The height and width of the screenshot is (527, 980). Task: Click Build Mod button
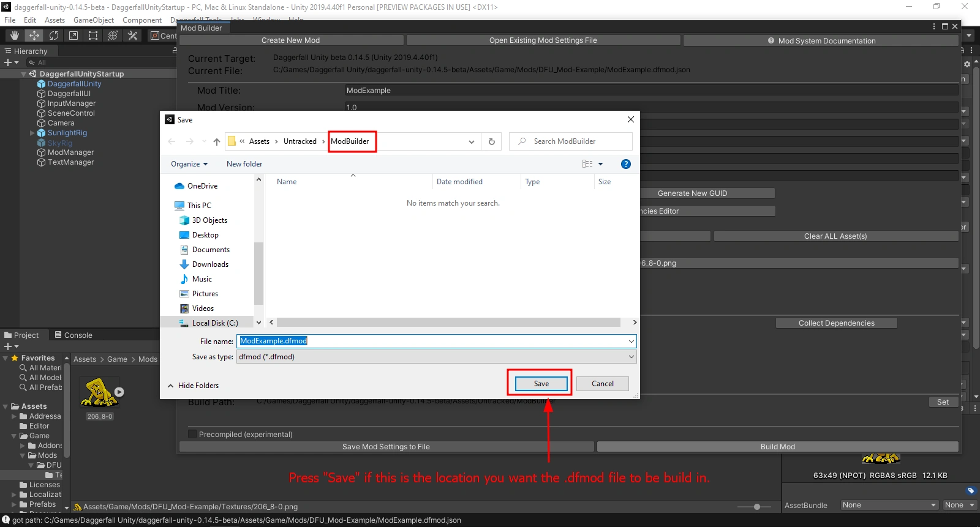coord(778,447)
